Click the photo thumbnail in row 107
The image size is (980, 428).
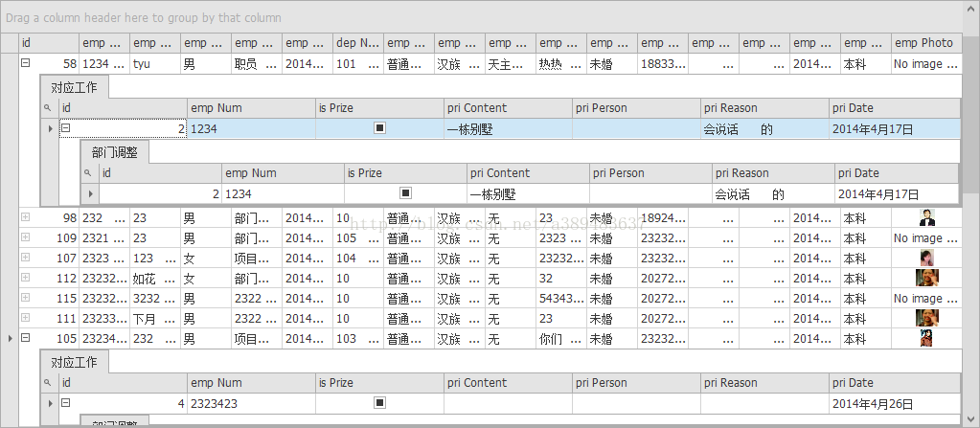(x=927, y=258)
